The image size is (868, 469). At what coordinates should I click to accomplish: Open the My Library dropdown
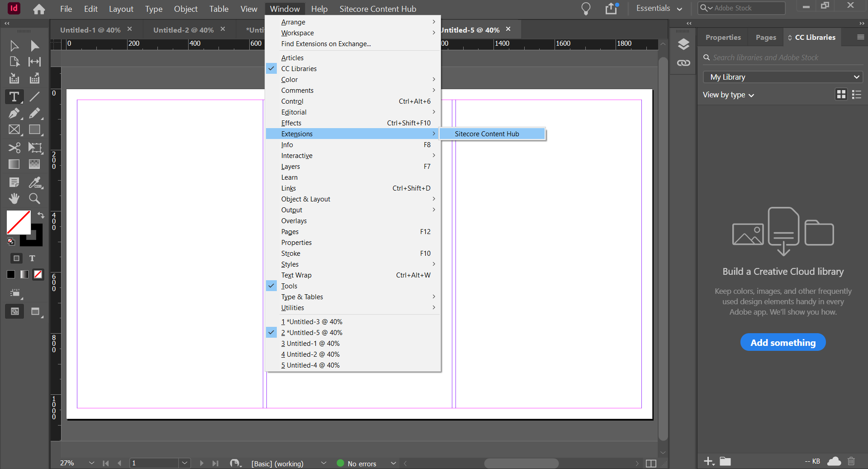pyautogui.click(x=783, y=77)
